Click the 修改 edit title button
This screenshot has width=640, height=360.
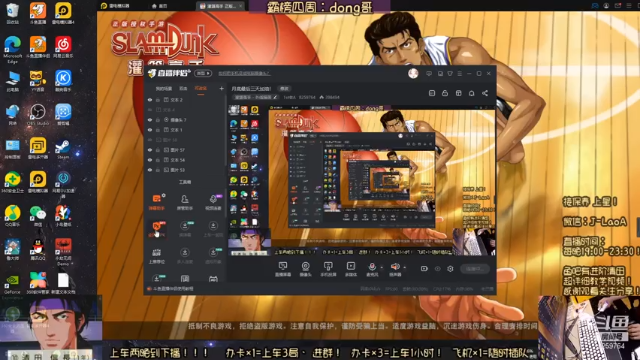pos(284,89)
